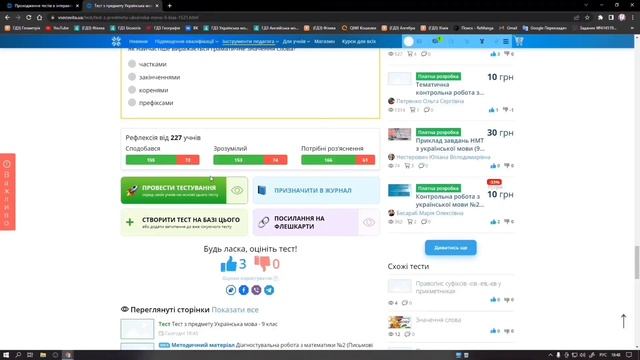Screen dimensions: 640x360
Task: Open similar test 'Правопис суфіксів'
Action: (x=458, y=287)
